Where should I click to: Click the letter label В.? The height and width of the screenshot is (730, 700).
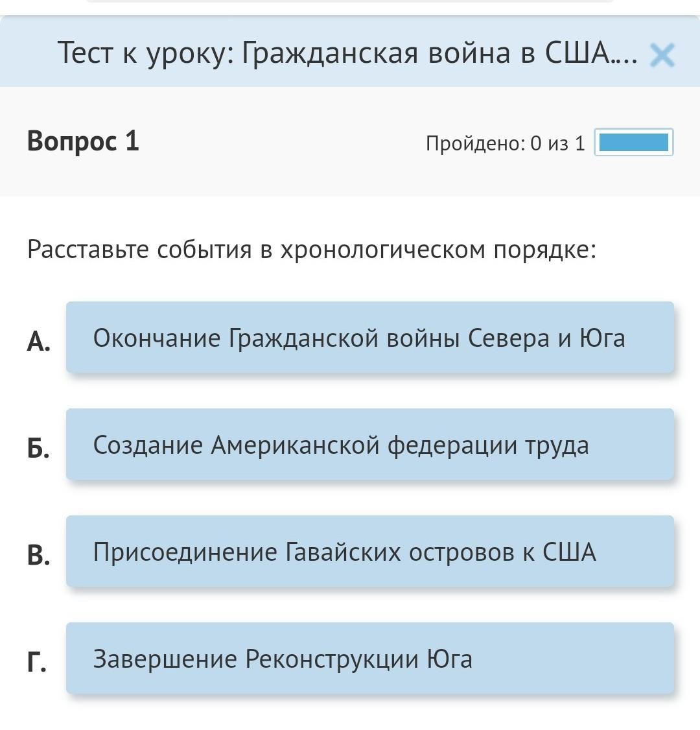[x=38, y=555]
